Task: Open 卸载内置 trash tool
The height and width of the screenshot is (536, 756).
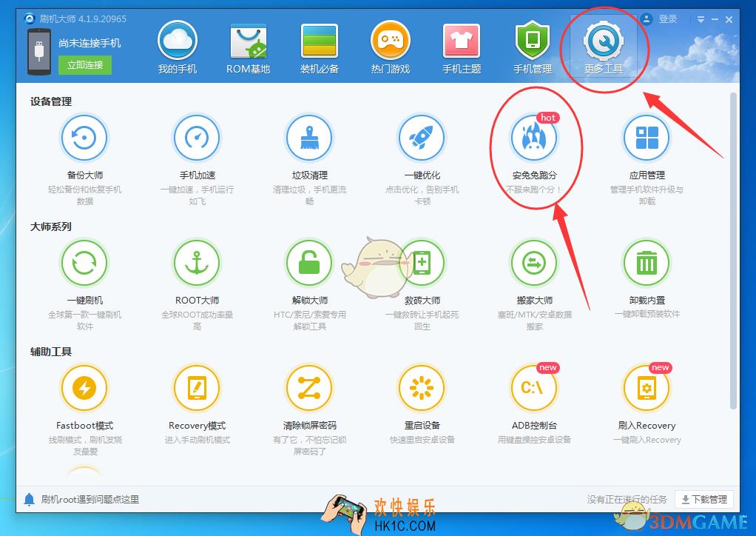Action: pyautogui.click(x=647, y=263)
